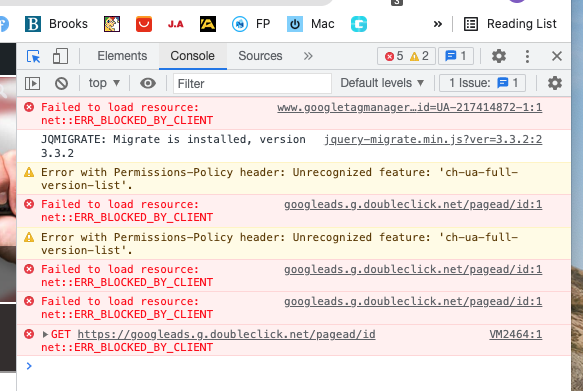Show more DevTools tabs chevron
583x391 pixels.
(308, 56)
